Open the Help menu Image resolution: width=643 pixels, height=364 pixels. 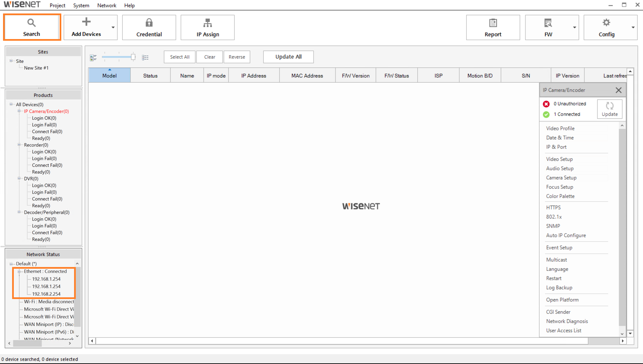129,5
